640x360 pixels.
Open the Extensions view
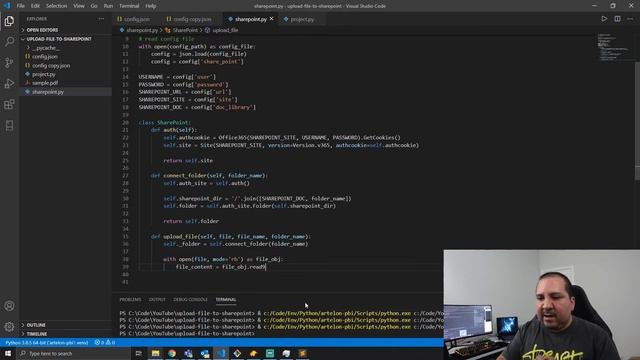click(9, 104)
